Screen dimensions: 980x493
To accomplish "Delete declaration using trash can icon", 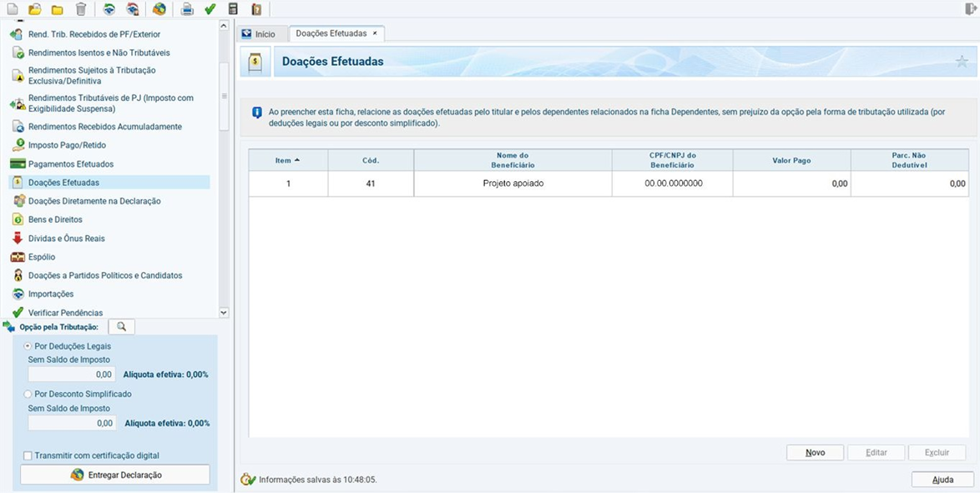I will [81, 8].
